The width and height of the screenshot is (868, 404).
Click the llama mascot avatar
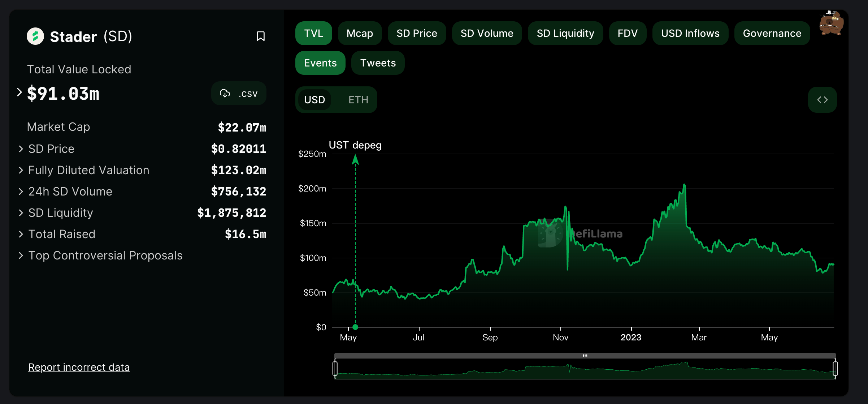tap(831, 23)
